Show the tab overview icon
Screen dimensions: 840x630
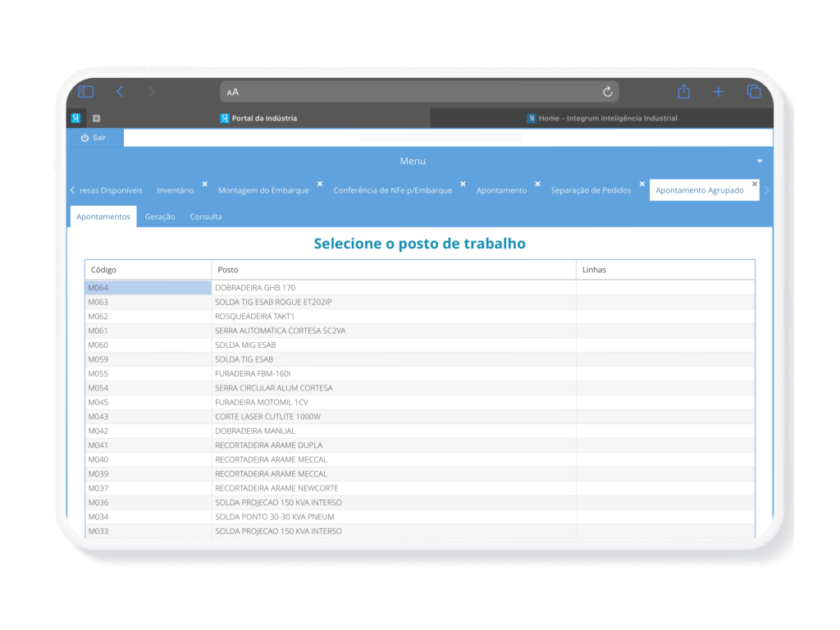[753, 92]
